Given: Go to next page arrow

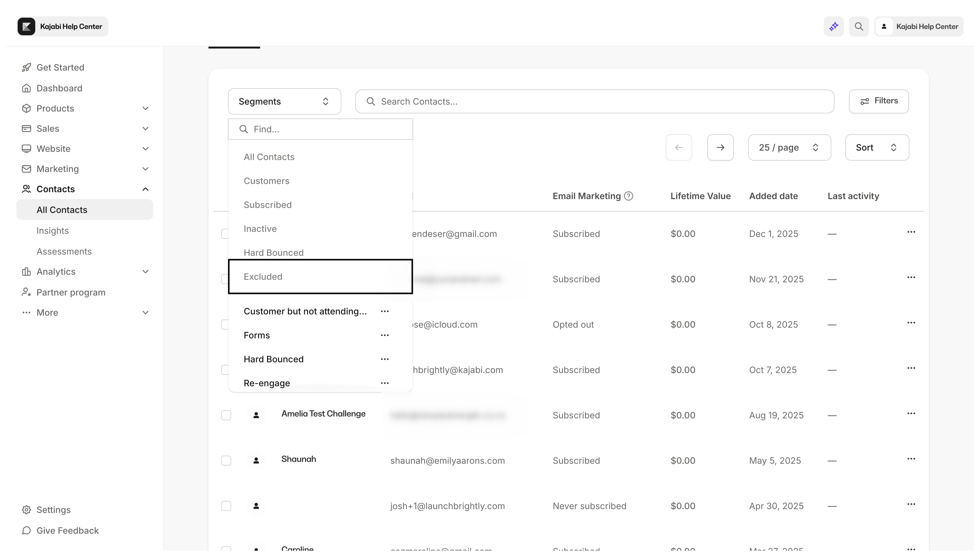Looking at the screenshot, I should coord(720,147).
